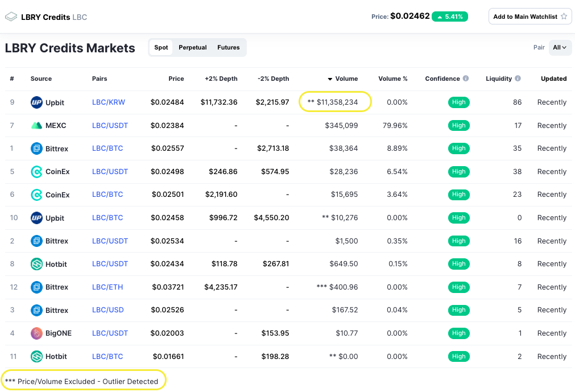Viewport: 575px width, 392px height.
Task: Click the MEXC exchange logo
Action: (x=36, y=125)
